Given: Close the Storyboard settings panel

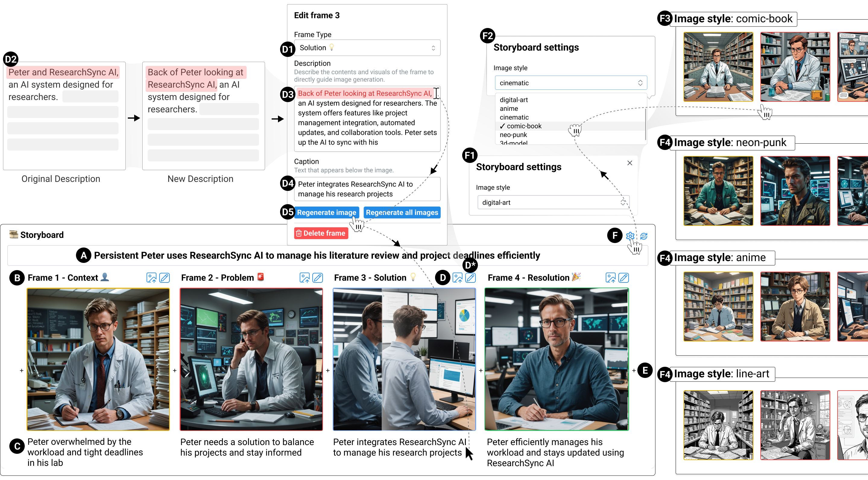Looking at the screenshot, I should 630,163.
